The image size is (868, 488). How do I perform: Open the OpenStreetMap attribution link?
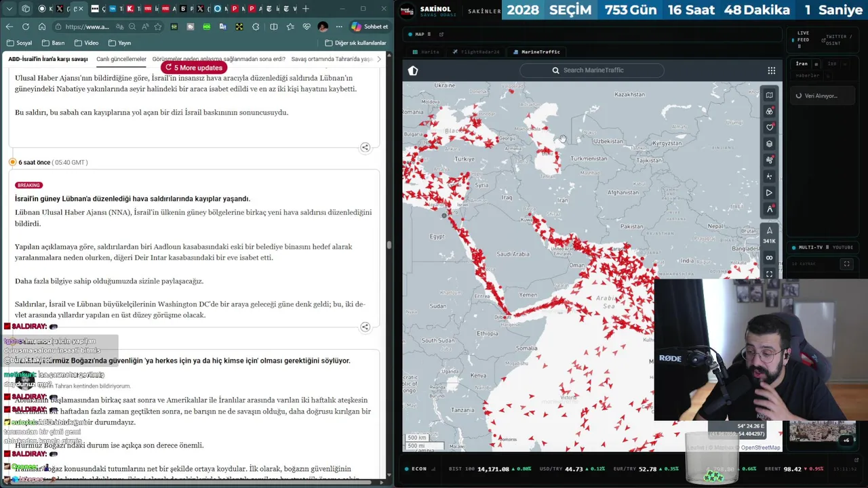pos(760,447)
